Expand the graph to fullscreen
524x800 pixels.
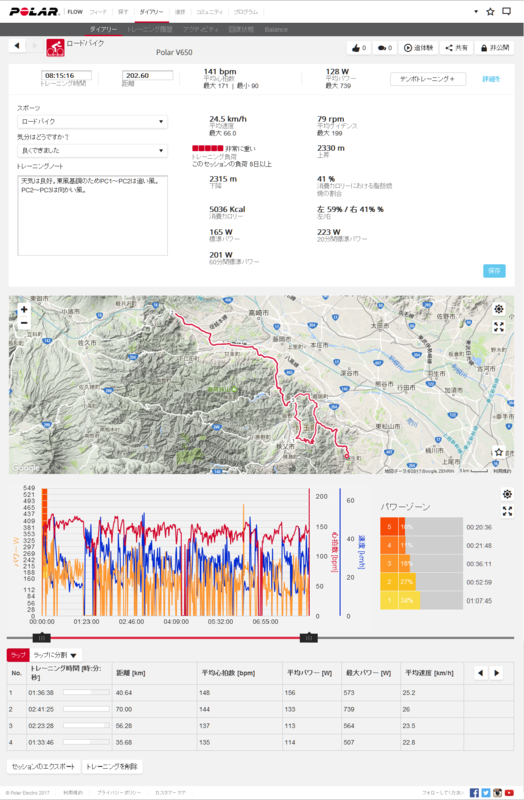(x=507, y=511)
